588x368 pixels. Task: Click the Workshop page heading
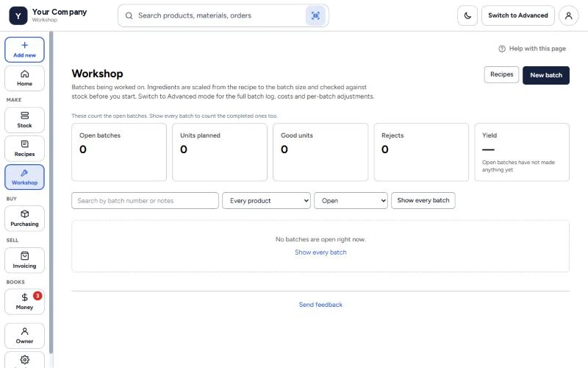(98, 74)
